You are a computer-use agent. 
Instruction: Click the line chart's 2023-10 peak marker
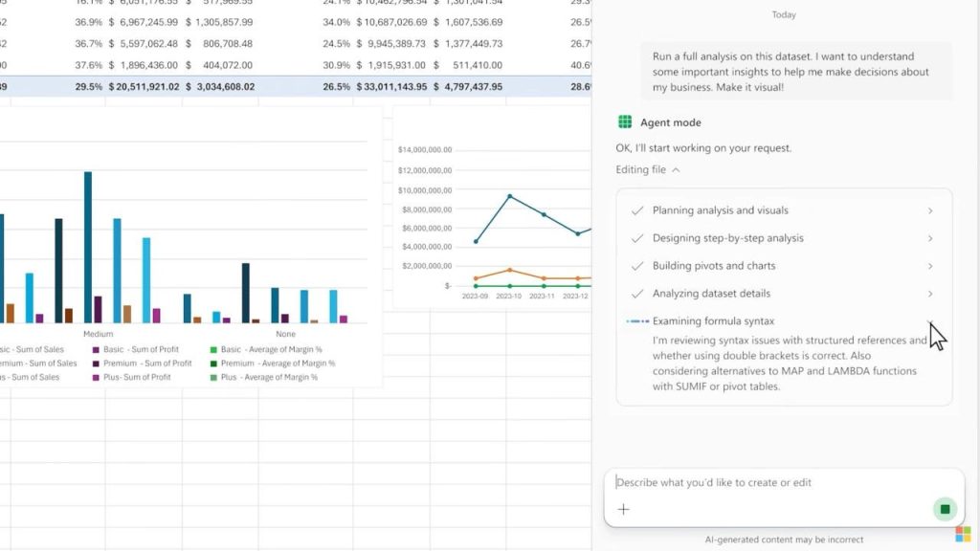509,196
